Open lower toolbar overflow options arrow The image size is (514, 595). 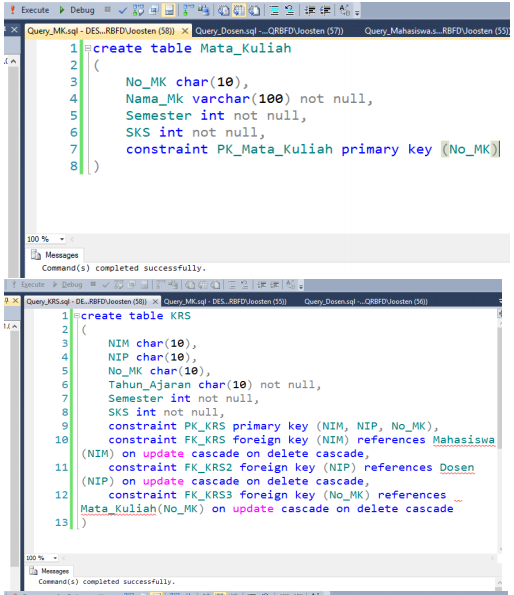pyautogui.click(x=301, y=287)
